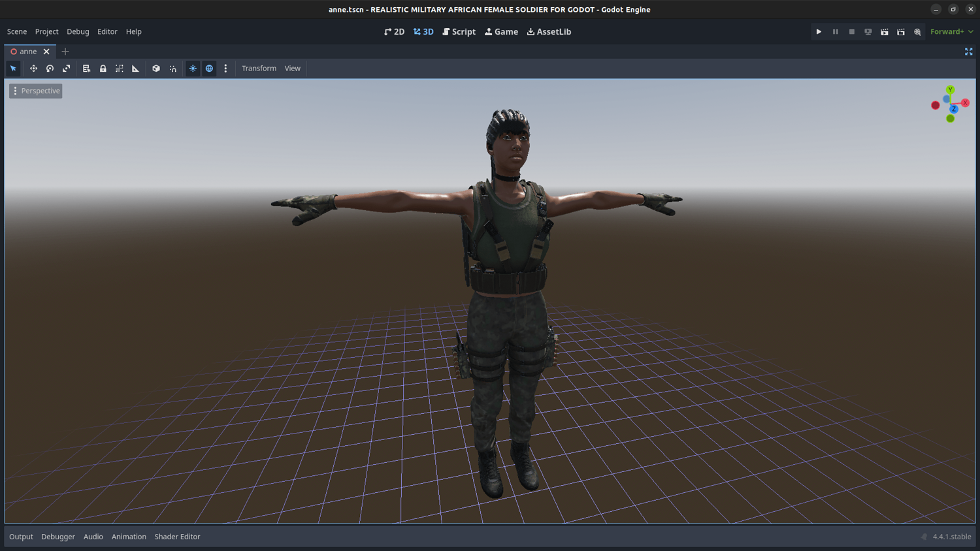Viewport: 980px width, 551px height.
Task: Lock the selected node with padlock icon
Action: (x=103, y=69)
